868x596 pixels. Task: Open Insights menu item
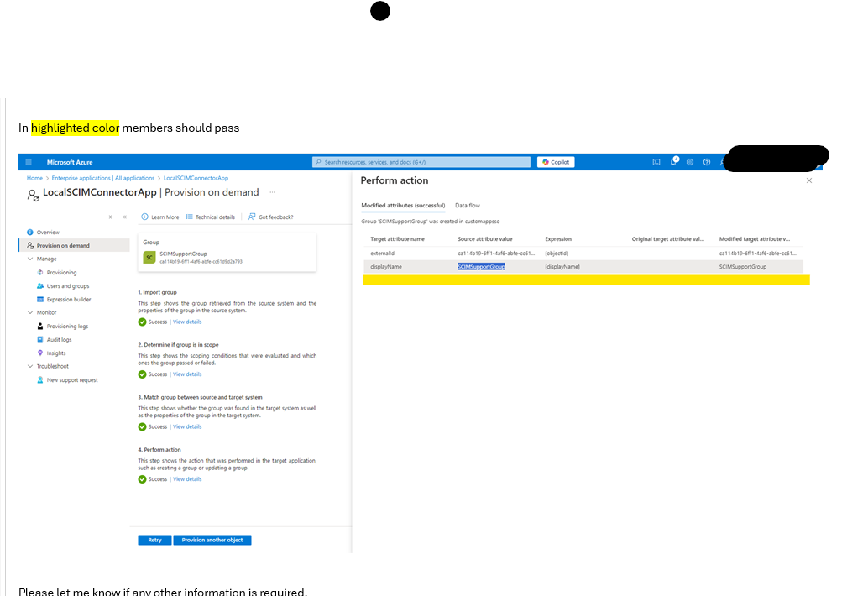tap(56, 353)
